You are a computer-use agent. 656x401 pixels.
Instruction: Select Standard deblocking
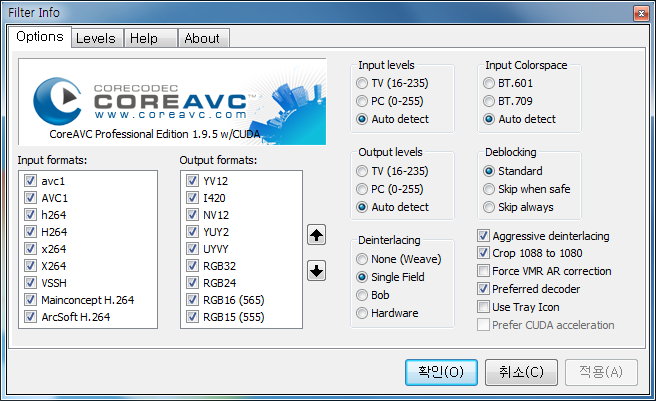pyautogui.click(x=489, y=171)
